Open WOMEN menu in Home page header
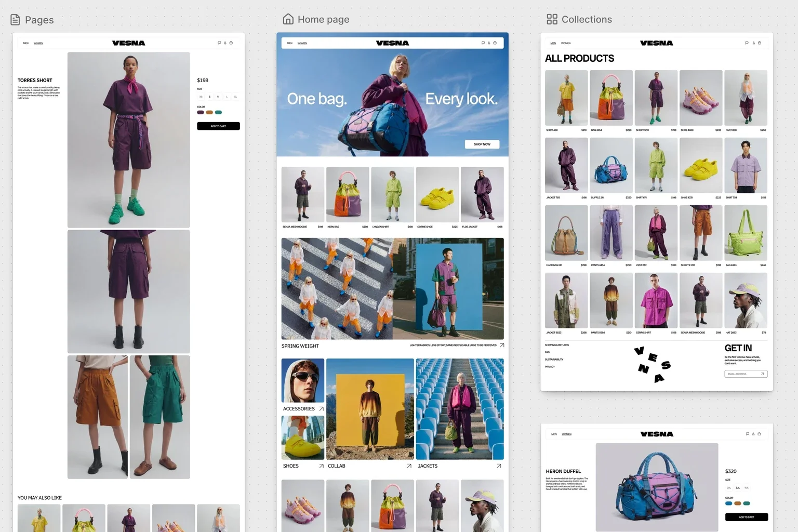This screenshot has height=532, width=798. point(302,44)
